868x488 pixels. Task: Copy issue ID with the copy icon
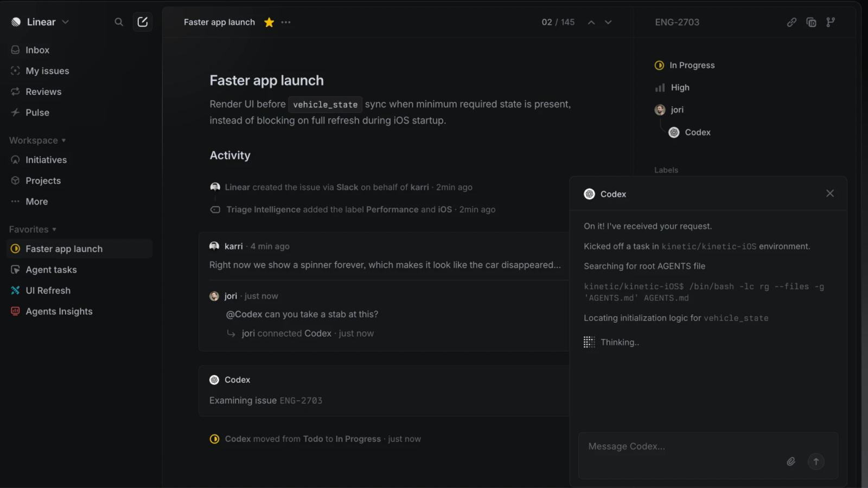(812, 22)
